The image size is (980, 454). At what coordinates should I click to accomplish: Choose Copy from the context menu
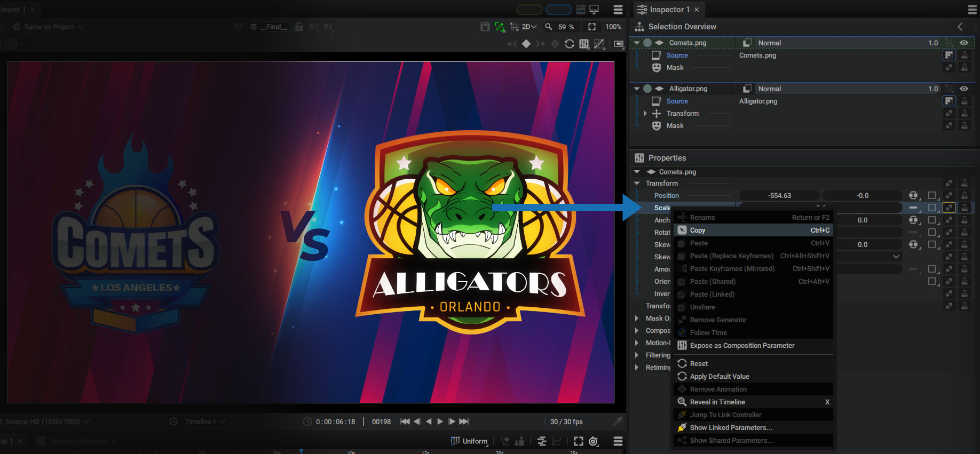(x=753, y=230)
